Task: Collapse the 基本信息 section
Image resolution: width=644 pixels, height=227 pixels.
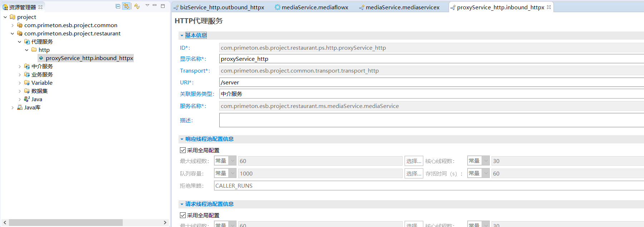Action: coord(182,35)
